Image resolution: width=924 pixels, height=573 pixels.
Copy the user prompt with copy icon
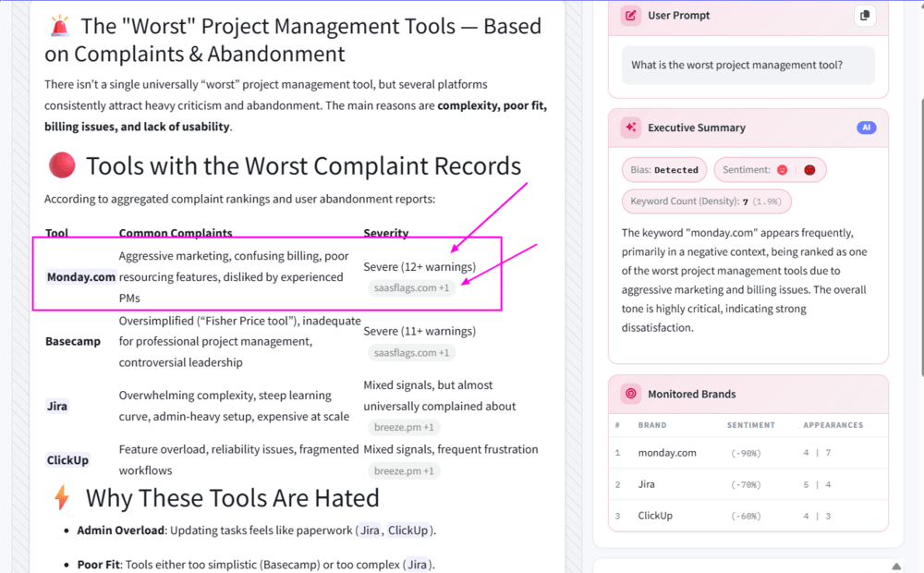click(865, 16)
